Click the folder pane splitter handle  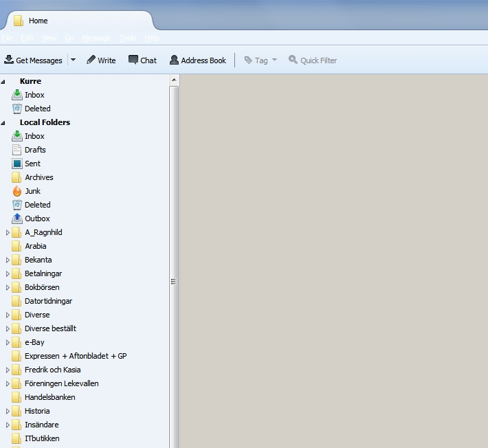click(174, 282)
